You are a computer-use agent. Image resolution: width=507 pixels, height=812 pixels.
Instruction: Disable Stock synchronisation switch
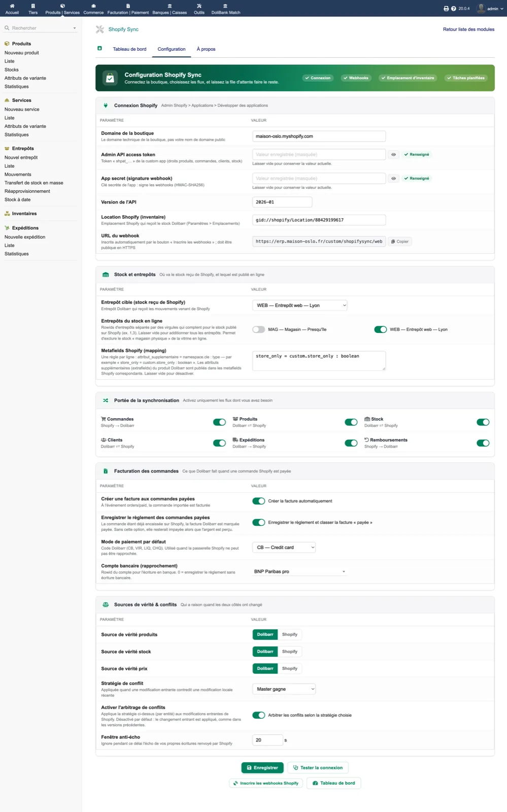click(483, 422)
